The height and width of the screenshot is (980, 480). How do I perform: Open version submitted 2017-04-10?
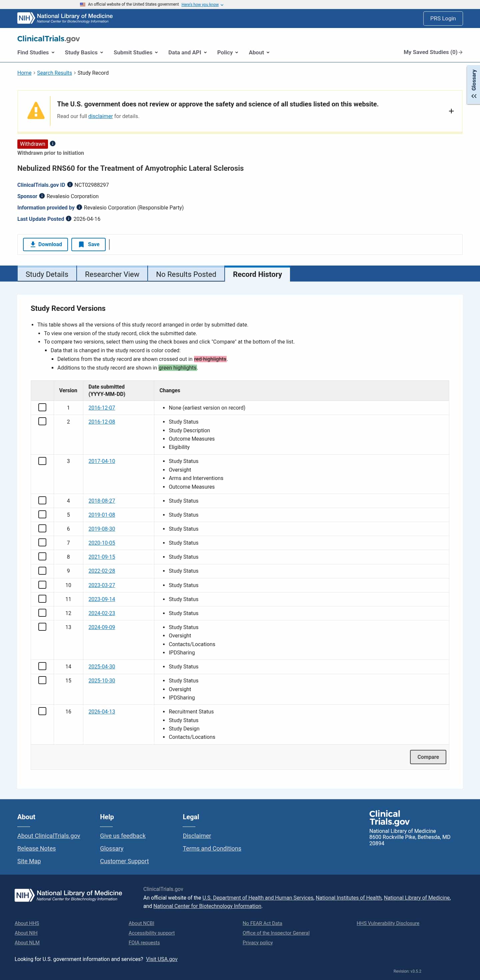(101, 461)
